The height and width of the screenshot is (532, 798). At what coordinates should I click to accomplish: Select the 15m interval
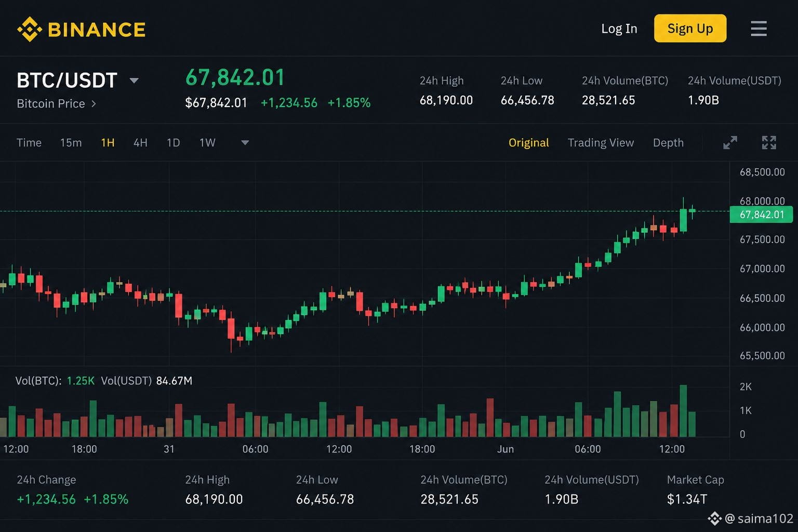coord(71,143)
